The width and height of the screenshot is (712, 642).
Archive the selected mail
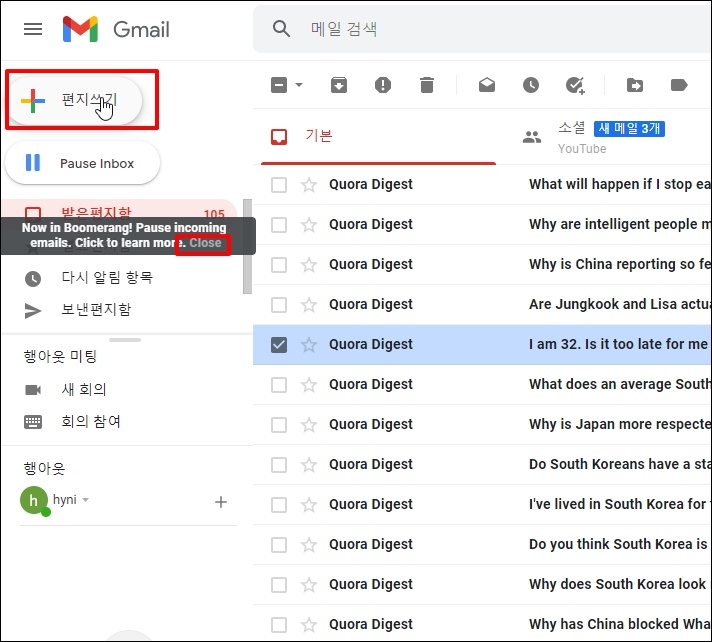coord(339,85)
